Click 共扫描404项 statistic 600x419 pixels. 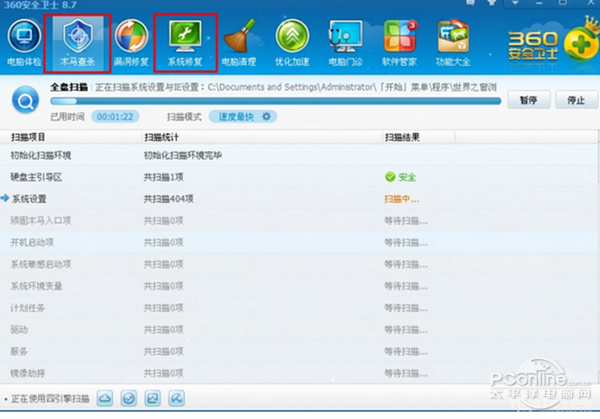168,199
